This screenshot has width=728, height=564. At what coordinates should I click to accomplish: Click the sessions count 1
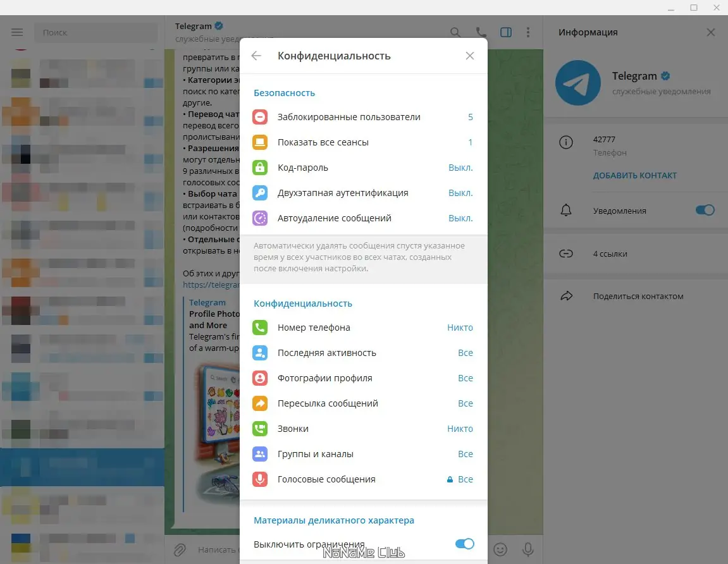coord(471,142)
